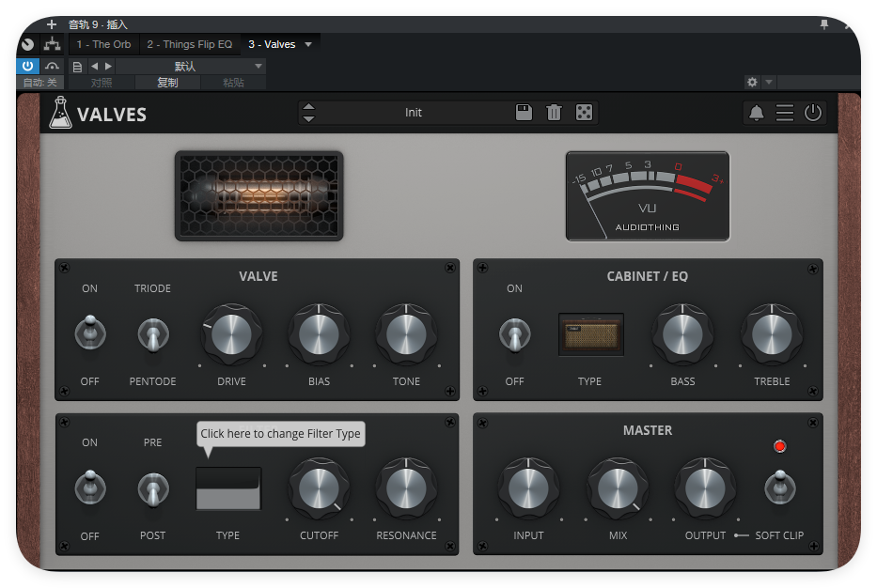Click the 对照 compare button
877x588 pixels.
102,83
